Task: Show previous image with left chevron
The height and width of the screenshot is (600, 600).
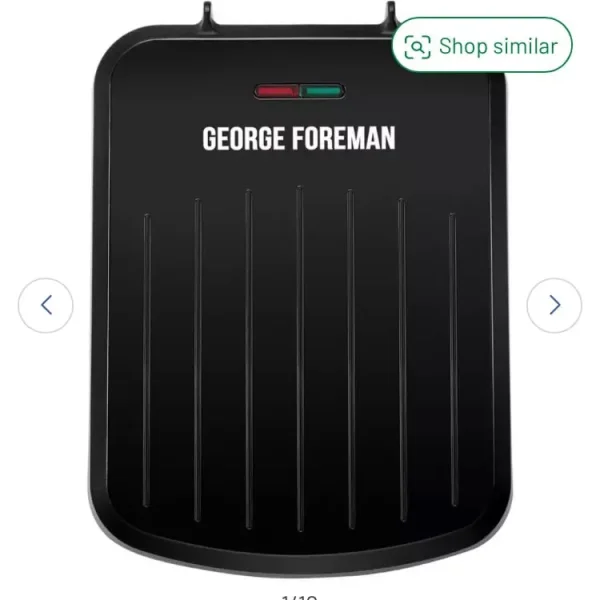Action: [x=46, y=305]
